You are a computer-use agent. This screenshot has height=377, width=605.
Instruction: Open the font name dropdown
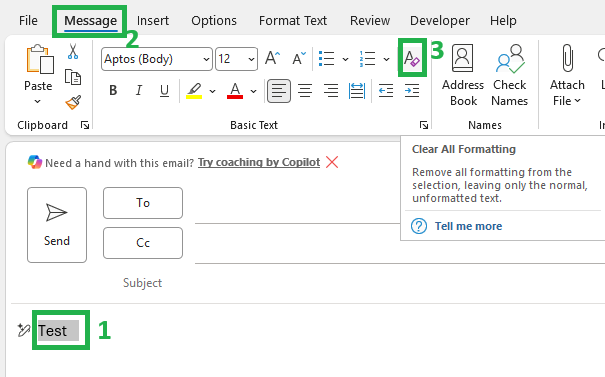206,59
